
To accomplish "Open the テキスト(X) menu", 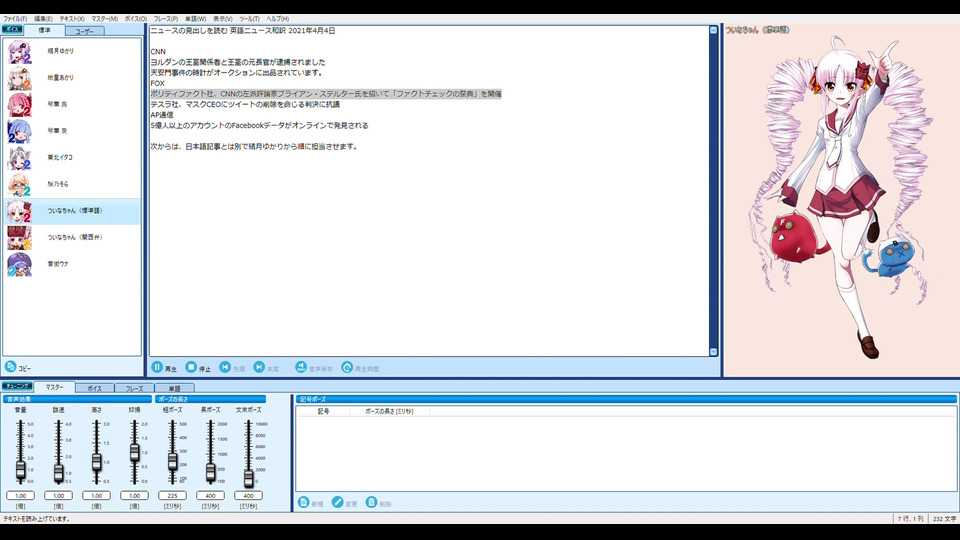I will tap(72, 19).
